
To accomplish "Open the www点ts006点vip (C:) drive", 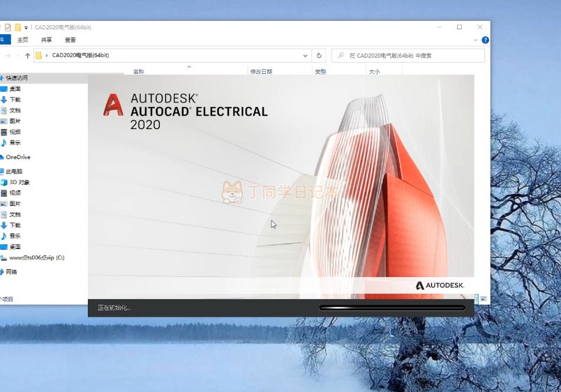I will (37, 257).
